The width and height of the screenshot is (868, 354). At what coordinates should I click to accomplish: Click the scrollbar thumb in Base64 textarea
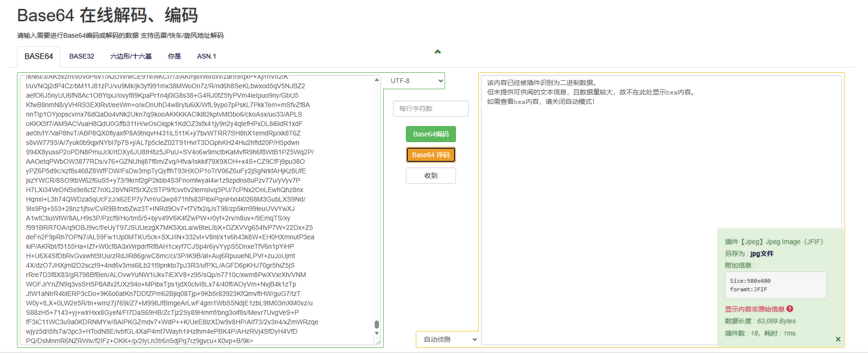[377, 324]
